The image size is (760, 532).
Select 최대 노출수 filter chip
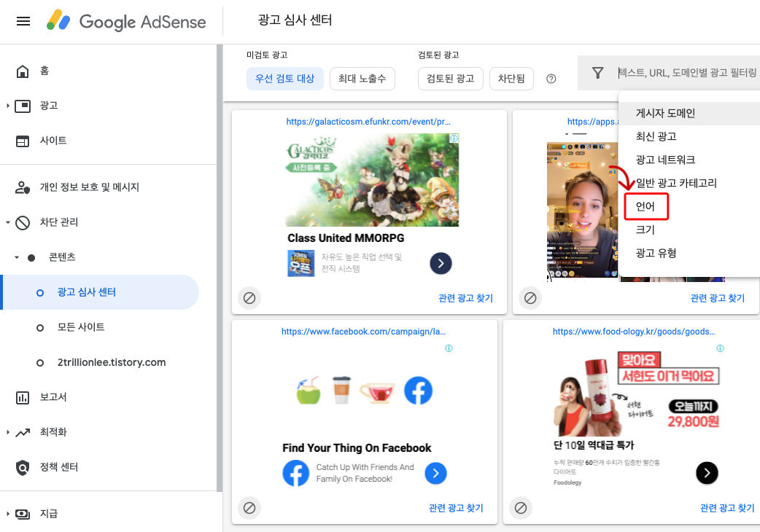(362, 79)
